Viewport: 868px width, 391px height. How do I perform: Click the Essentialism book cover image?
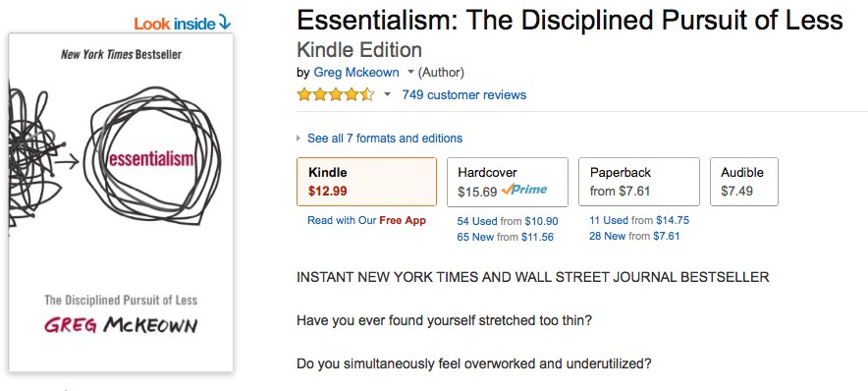121,202
